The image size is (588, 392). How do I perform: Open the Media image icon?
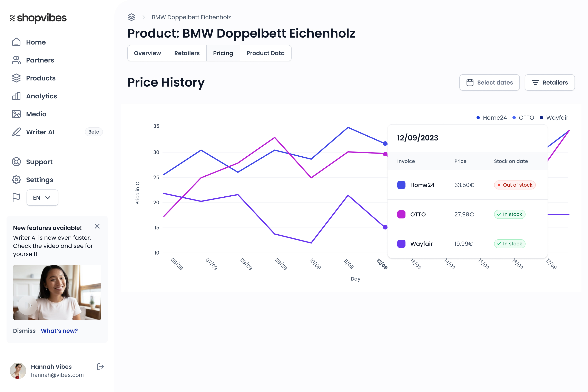(x=16, y=114)
